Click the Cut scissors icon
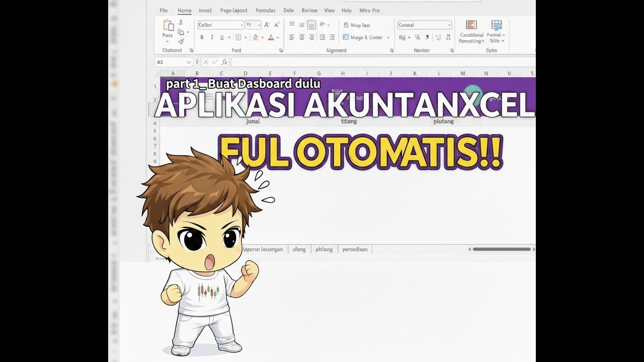 [x=181, y=23]
